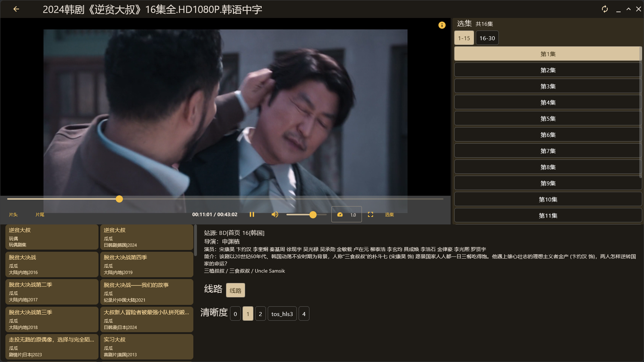Click director text 申渊植
Screen dimensions: 644x362
231,241
